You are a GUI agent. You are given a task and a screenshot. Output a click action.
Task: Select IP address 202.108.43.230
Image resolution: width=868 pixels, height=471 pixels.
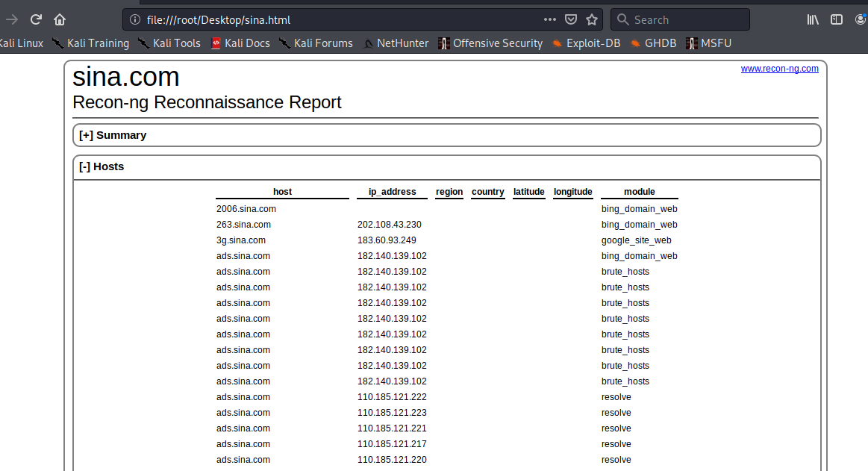389,225
